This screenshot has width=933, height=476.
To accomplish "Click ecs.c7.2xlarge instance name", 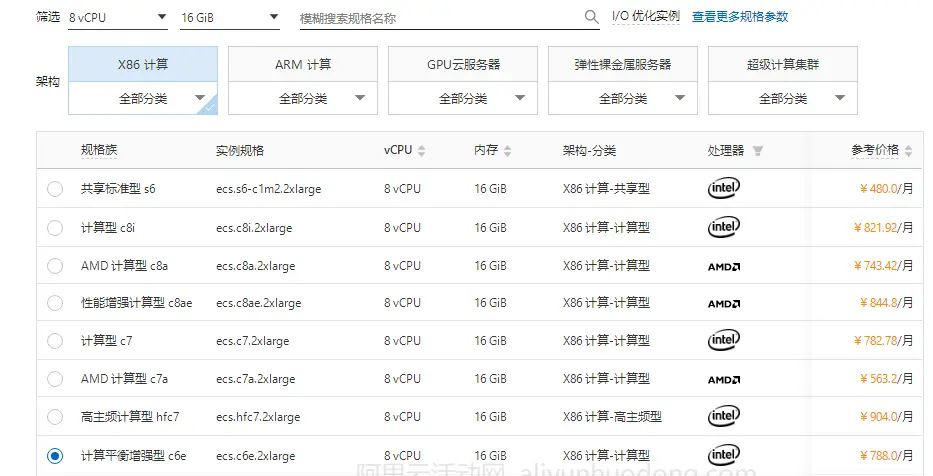I will 252,341.
